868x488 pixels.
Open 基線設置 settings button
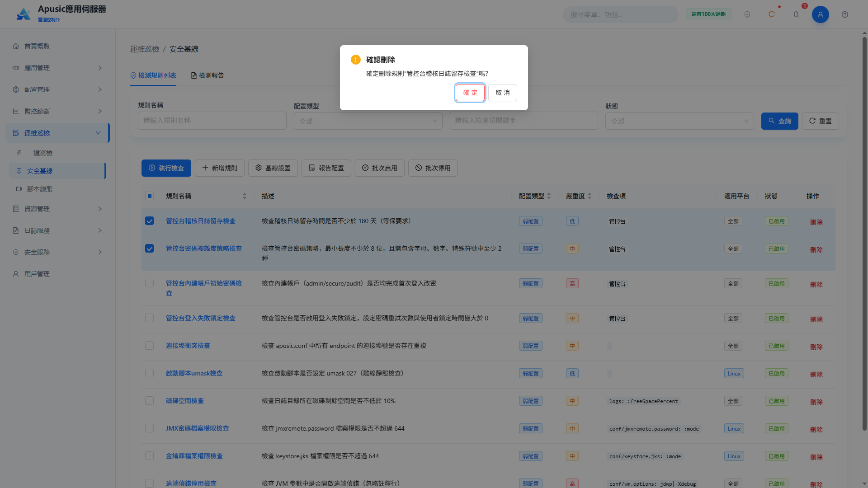click(273, 168)
